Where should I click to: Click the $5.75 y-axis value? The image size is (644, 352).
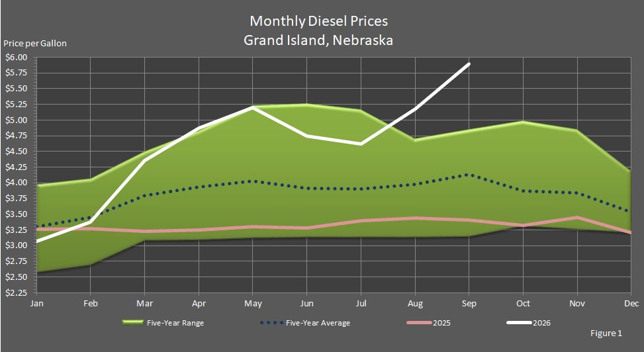pos(16,73)
